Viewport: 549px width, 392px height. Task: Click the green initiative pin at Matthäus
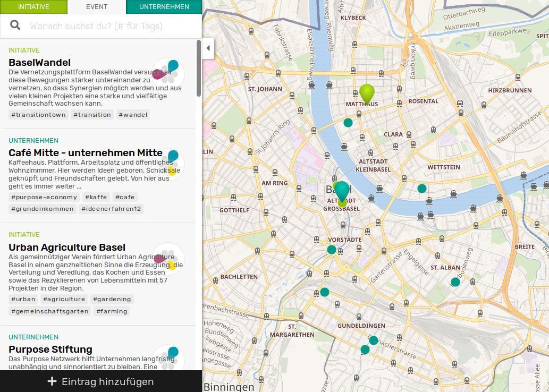(367, 93)
